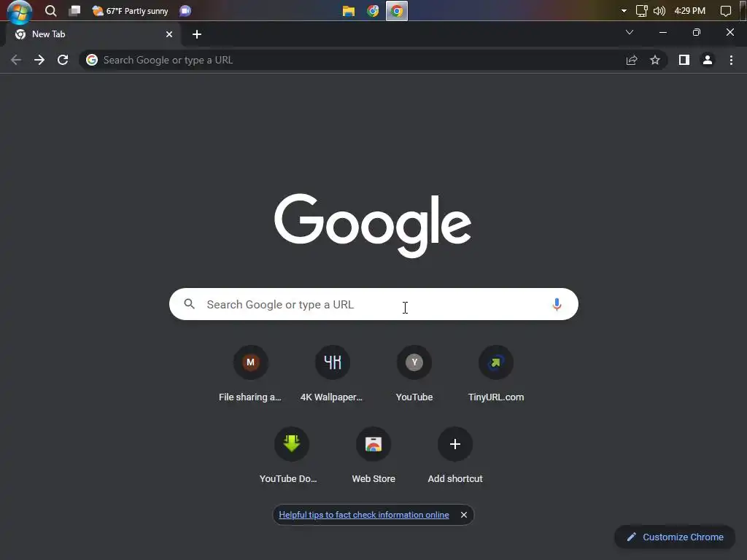Close the New Tab tab
The image size is (747, 560).
point(169,34)
